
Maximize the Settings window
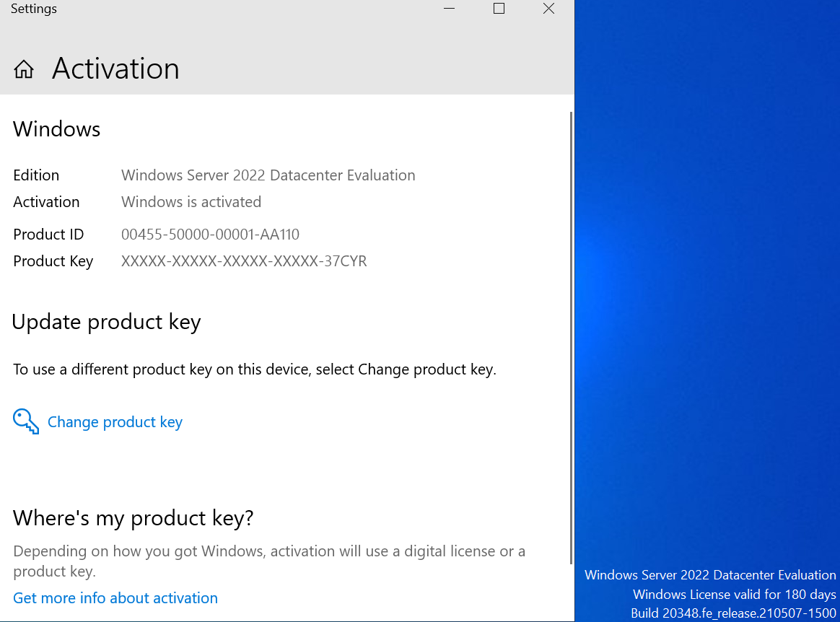coord(499,9)
